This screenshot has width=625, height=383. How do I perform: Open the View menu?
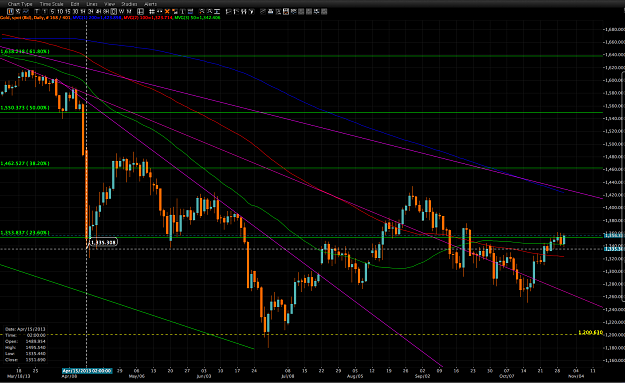click(109, 4)
